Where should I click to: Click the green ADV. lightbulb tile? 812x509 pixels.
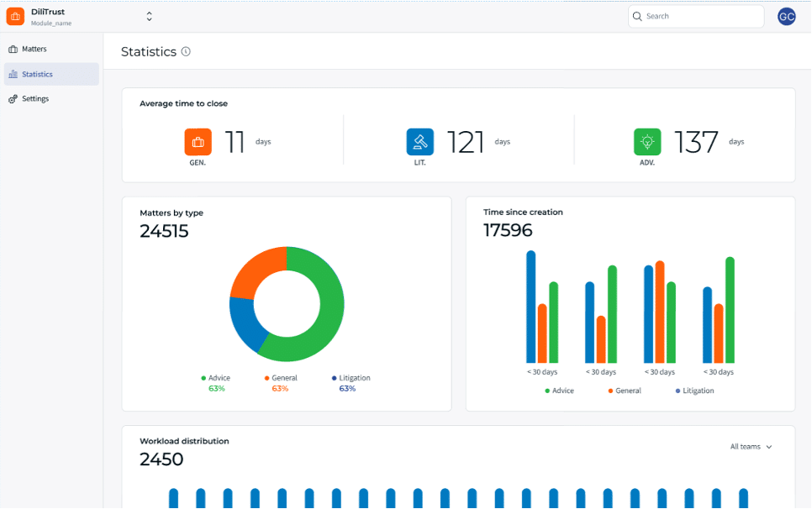pos(647,142)
